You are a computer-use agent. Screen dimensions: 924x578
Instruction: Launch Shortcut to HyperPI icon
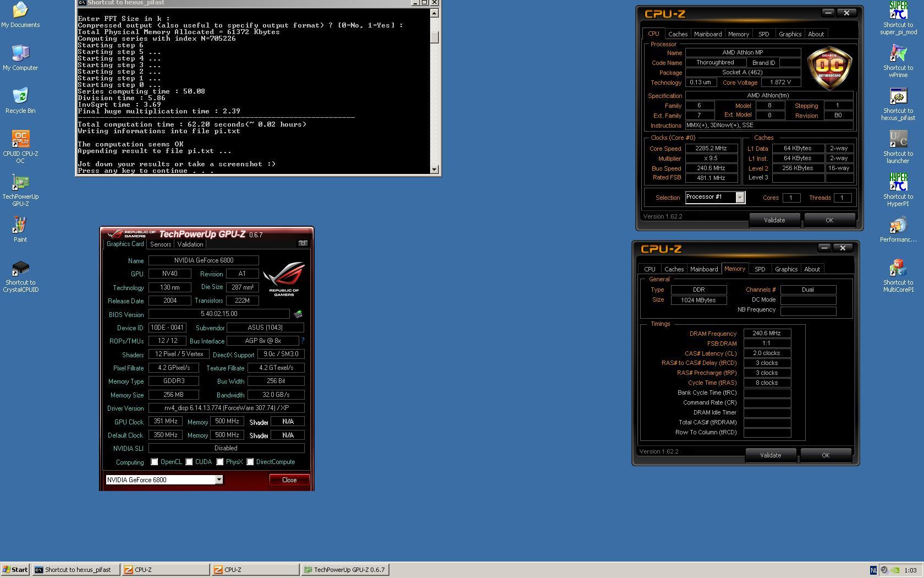(898, 189)
